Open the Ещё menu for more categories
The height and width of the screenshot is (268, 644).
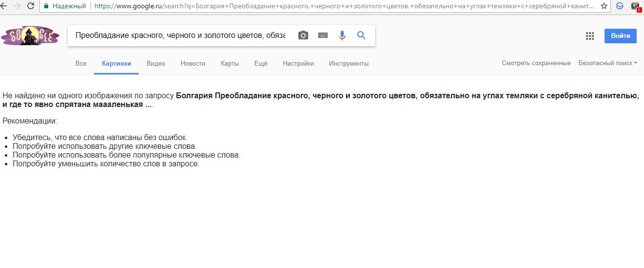pyautogui.click(x=261, y=64)
